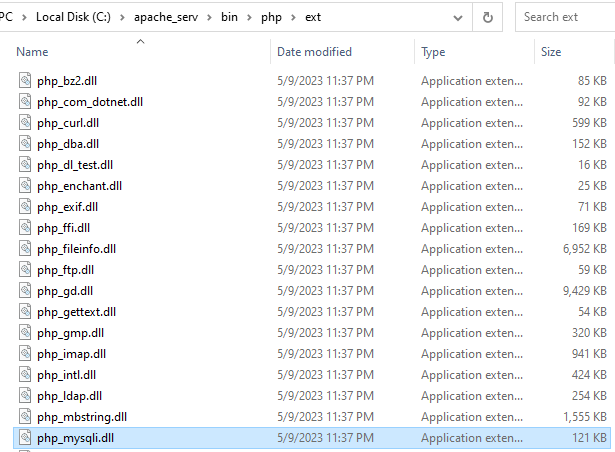This screenshot has width=615, height=452.
Task: Select the php_curl.dll file name
Action: 68,123
